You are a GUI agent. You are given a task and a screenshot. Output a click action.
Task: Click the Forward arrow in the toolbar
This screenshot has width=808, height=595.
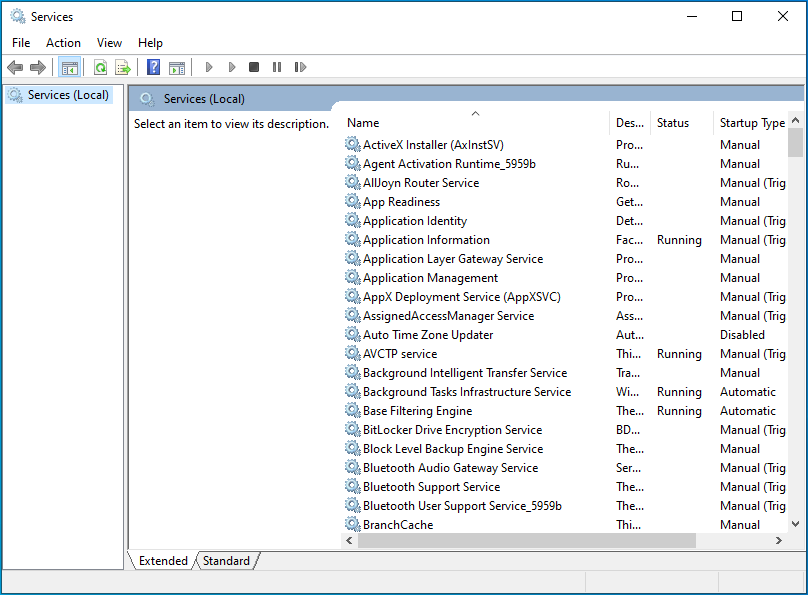[38, 67]
